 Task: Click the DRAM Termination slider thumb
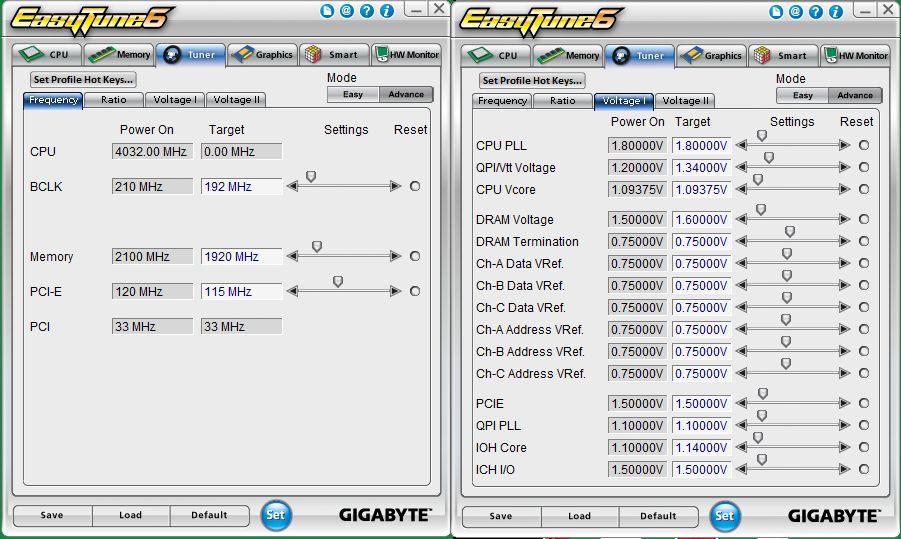[790, 232]
